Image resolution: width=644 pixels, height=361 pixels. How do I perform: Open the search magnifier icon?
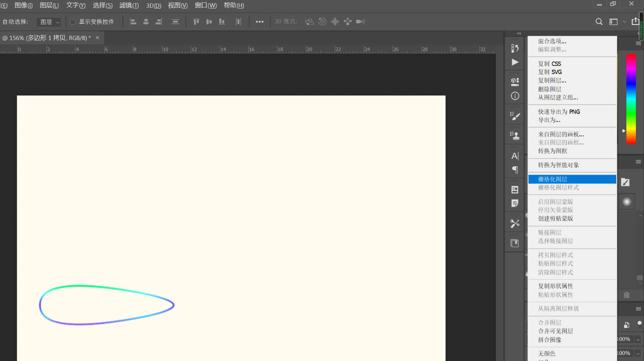[599, 22]
